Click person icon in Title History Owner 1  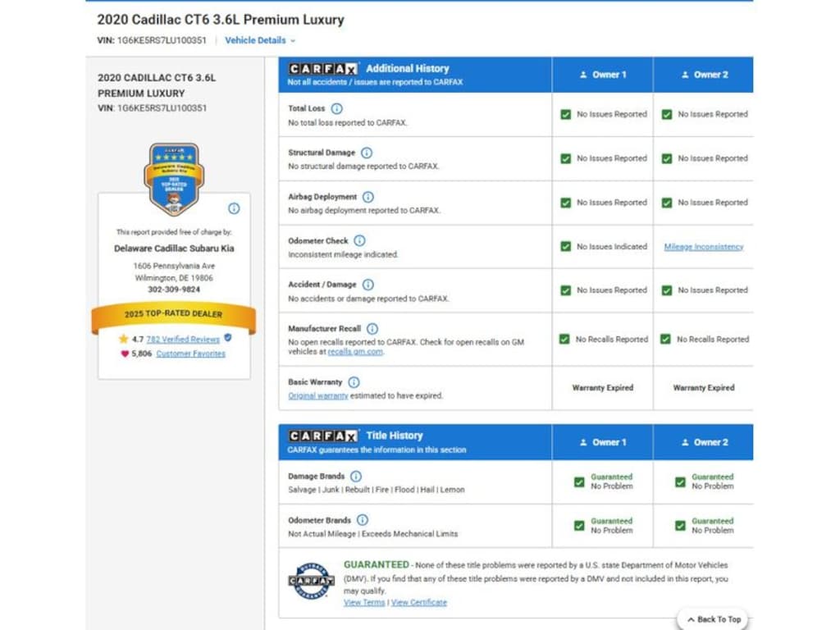coord(583,442)
